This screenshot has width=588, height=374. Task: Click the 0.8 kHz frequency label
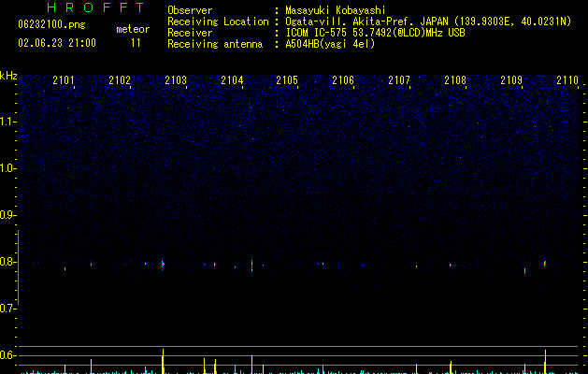coord(7,262)
